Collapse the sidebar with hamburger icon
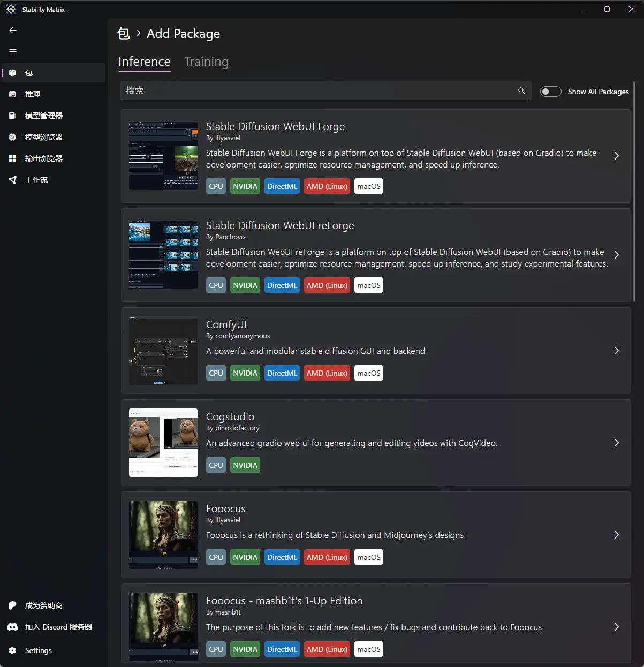This screenshot has height=667, width=644. click(x=13, y=52)
